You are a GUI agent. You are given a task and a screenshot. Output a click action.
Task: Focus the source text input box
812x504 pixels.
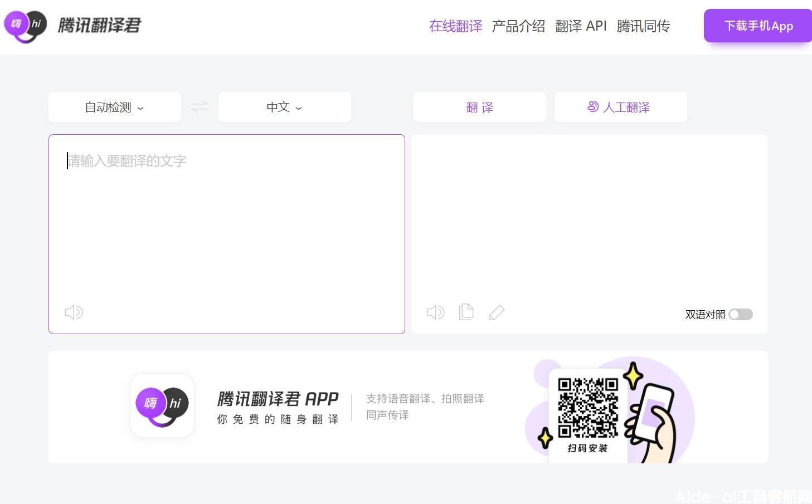click(x=227, y=234)
